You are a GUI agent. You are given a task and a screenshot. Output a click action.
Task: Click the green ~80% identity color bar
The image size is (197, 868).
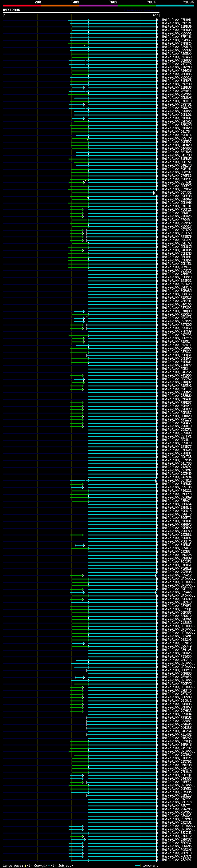tap(137, 6)
